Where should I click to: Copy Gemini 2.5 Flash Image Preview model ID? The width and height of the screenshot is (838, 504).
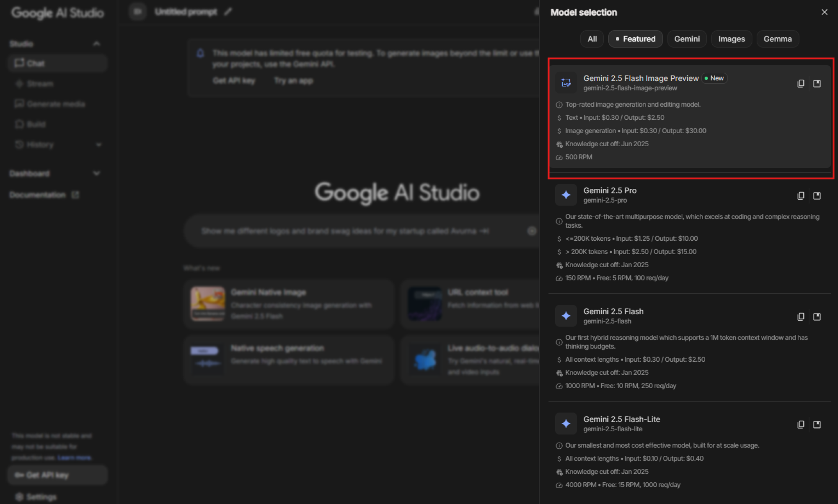click(x=801, y=83)
